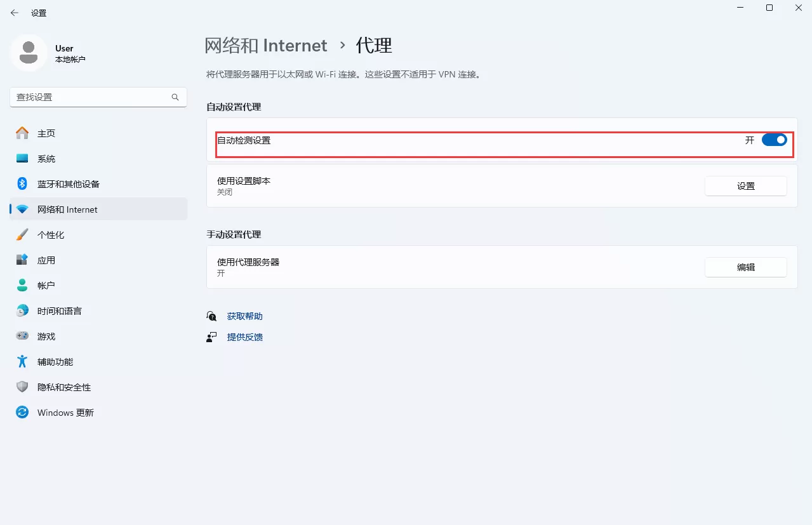
Task: Open 时间和语言 settings
Action: pyautogui.click(x=22, y=310)
